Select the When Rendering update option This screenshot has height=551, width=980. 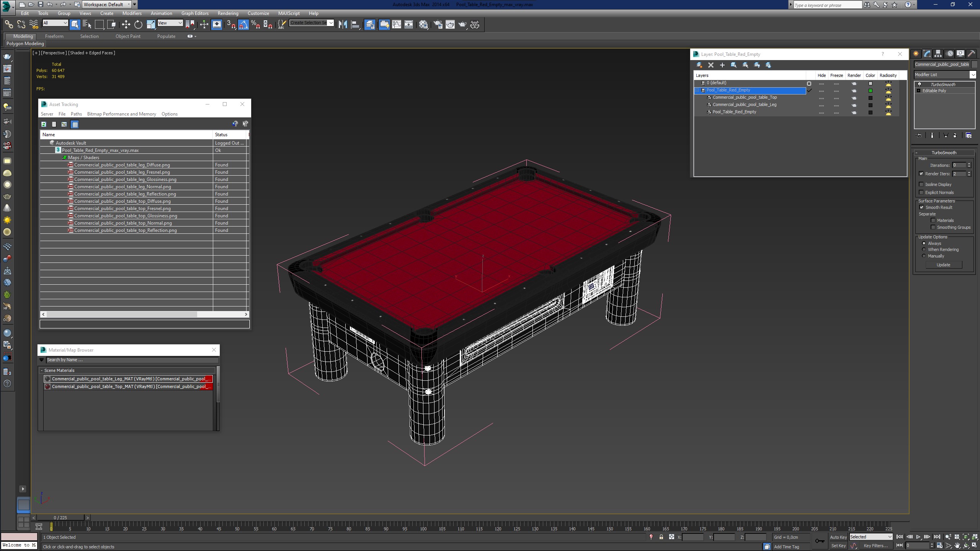coord(924,249)
